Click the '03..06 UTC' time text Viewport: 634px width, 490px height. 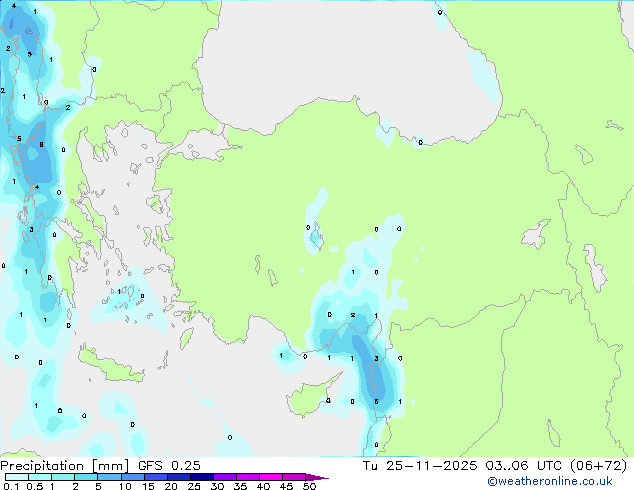tap(524, 466)
